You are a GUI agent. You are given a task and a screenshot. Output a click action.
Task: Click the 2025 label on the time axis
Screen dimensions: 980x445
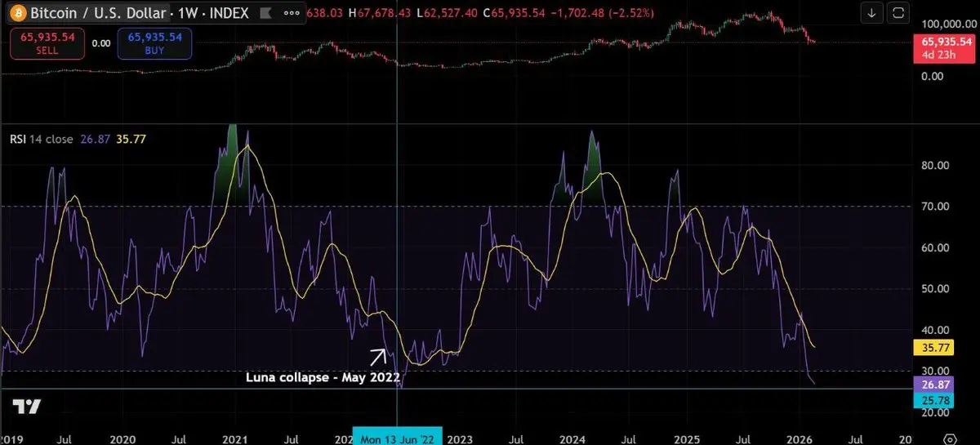685,438
